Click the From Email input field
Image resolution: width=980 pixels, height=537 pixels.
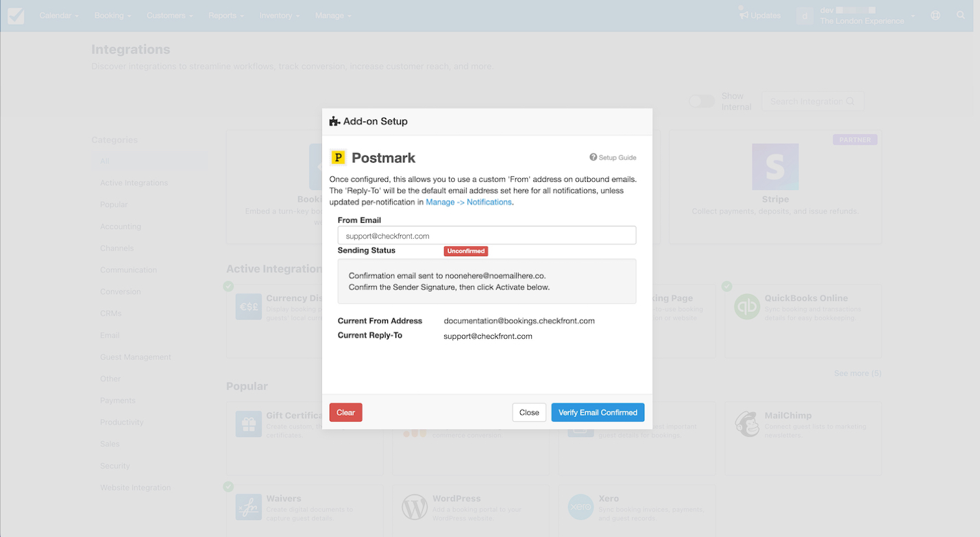coord(487,235)
